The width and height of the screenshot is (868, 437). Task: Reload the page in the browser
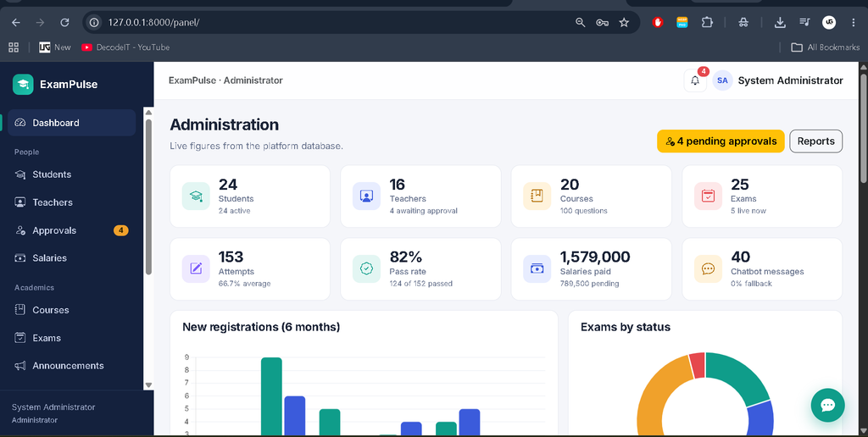click(x=64, y=23)
